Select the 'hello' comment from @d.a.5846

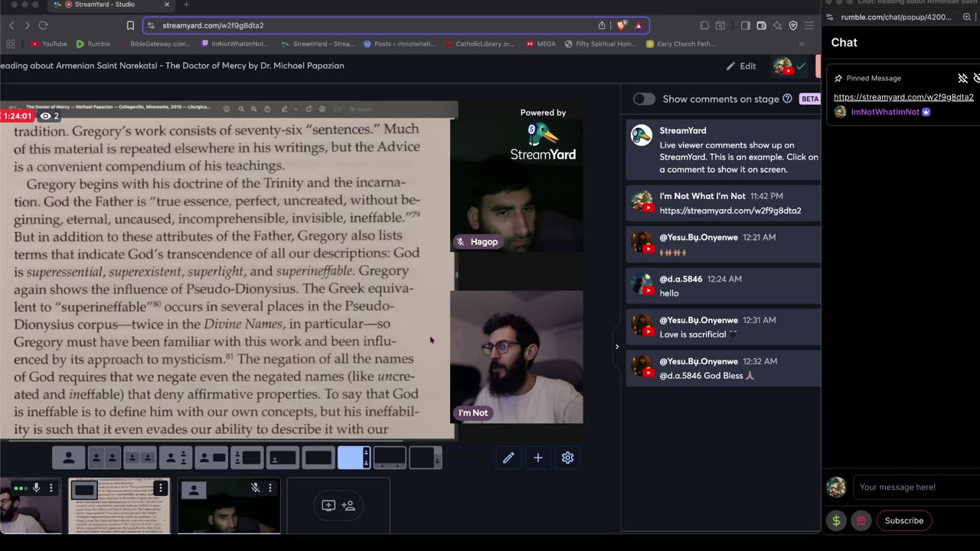pos(723,285)
